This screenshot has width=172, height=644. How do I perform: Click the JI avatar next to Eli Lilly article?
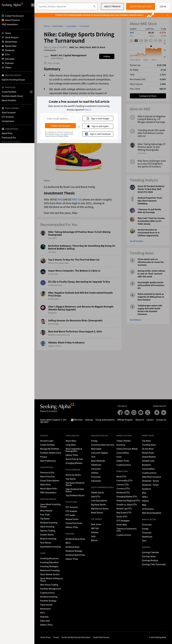[x=43, y=283]
